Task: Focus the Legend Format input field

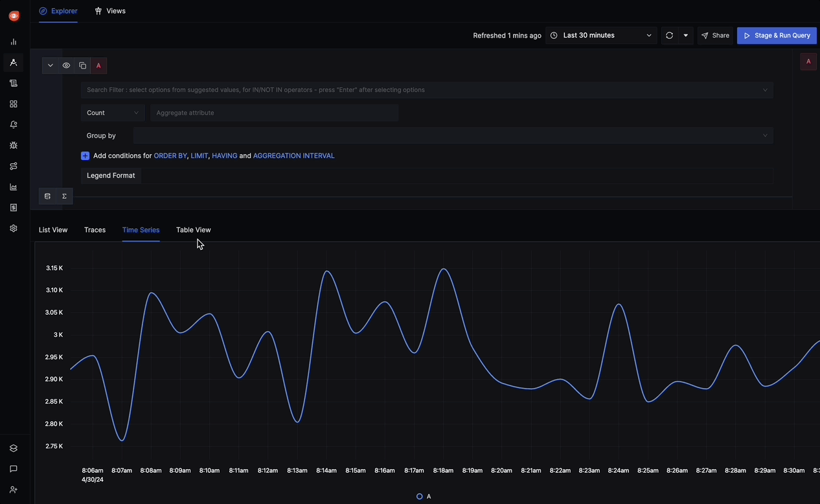Action: coord(457,176)
